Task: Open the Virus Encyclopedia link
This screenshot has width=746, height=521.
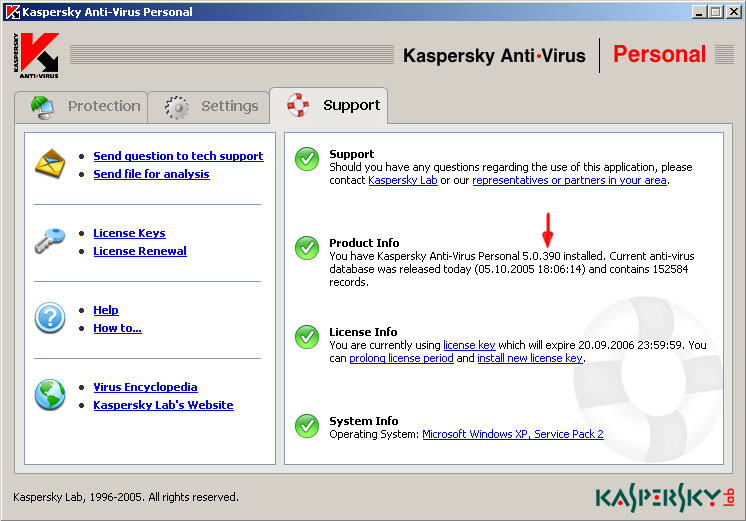Action: pos(145,387)
